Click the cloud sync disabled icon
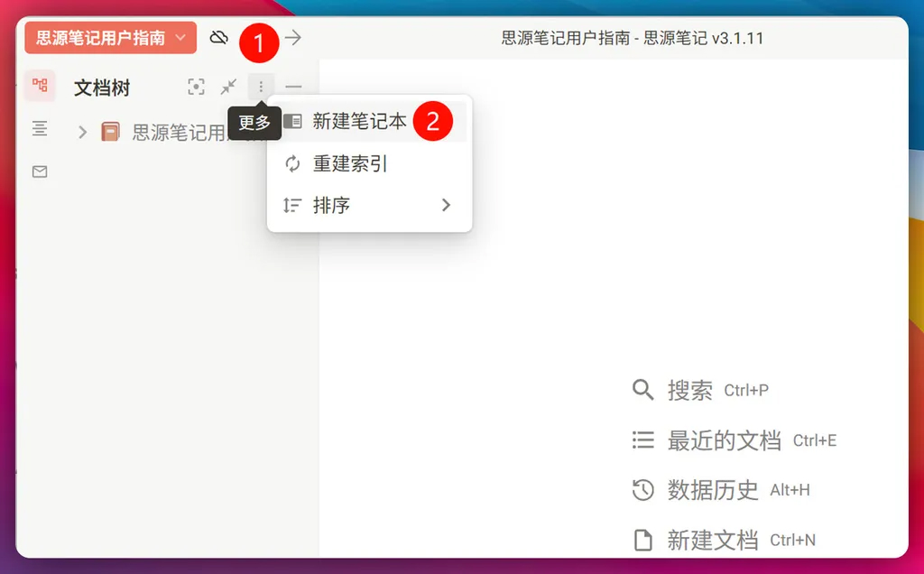924x574 pixels. 218,38
